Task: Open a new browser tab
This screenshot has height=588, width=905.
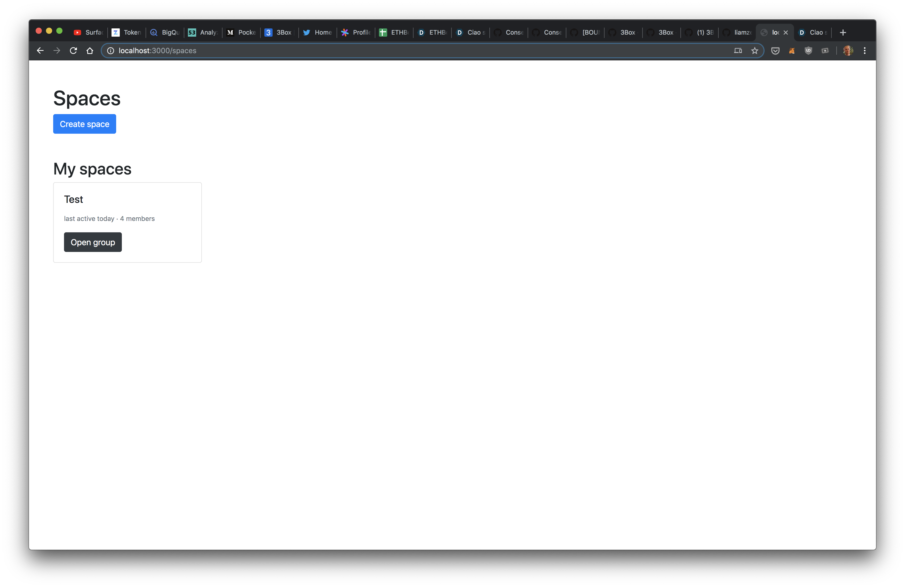Action: [x=843, y=33]
